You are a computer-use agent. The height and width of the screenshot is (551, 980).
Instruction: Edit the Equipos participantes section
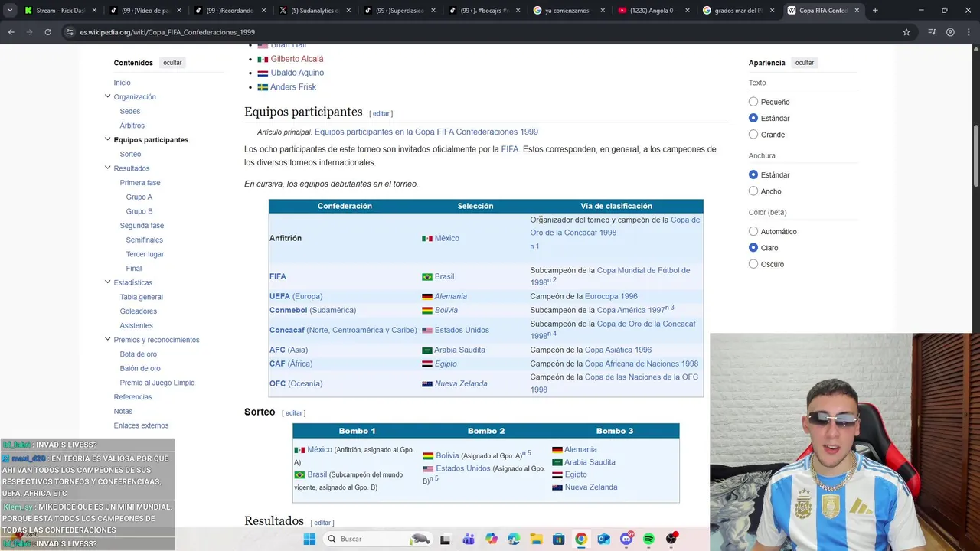pos(381,113)
